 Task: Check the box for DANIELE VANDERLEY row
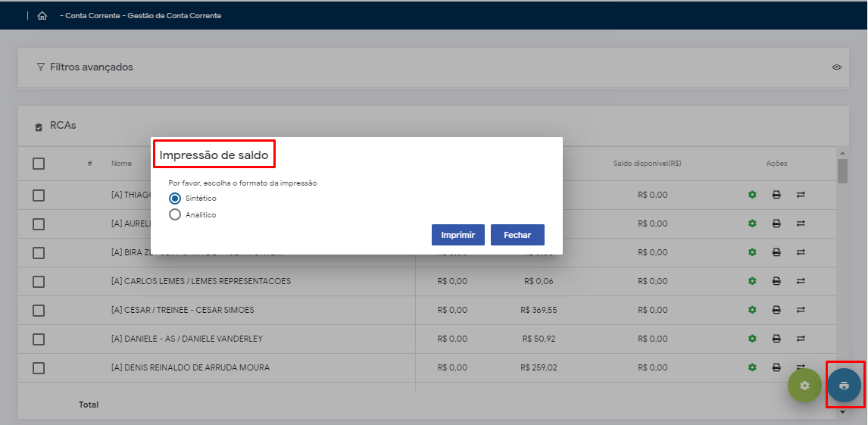[39, 339]
